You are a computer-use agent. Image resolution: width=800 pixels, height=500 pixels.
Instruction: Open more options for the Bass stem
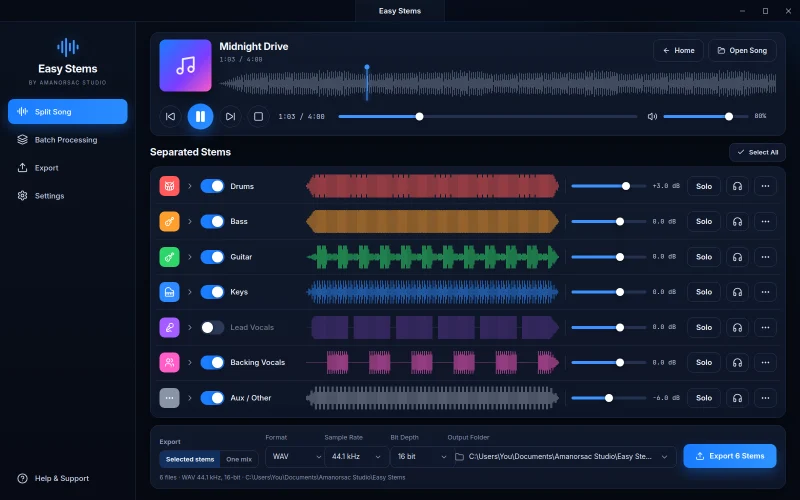[765, 221]
